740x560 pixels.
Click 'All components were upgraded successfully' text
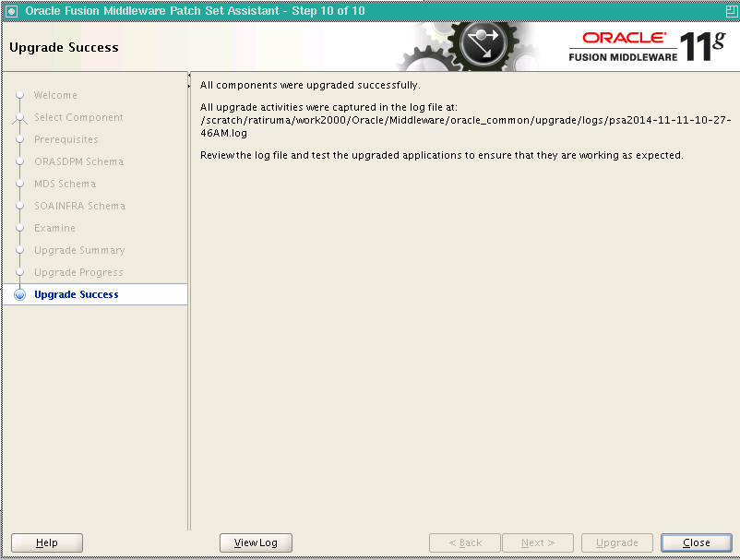click(310, 86)
